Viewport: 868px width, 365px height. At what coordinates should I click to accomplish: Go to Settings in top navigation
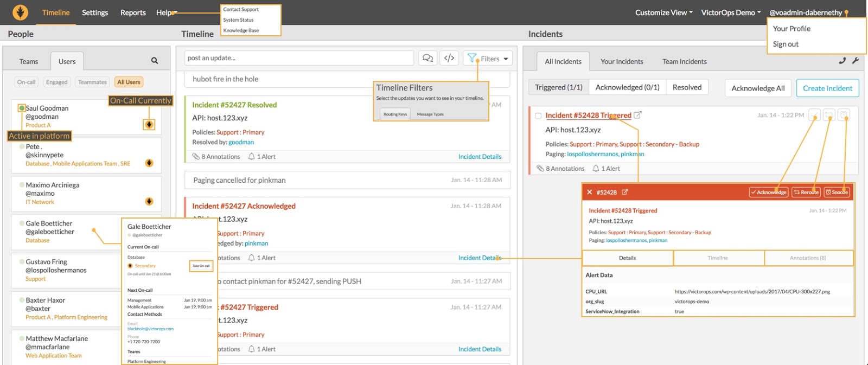point(95,12)
